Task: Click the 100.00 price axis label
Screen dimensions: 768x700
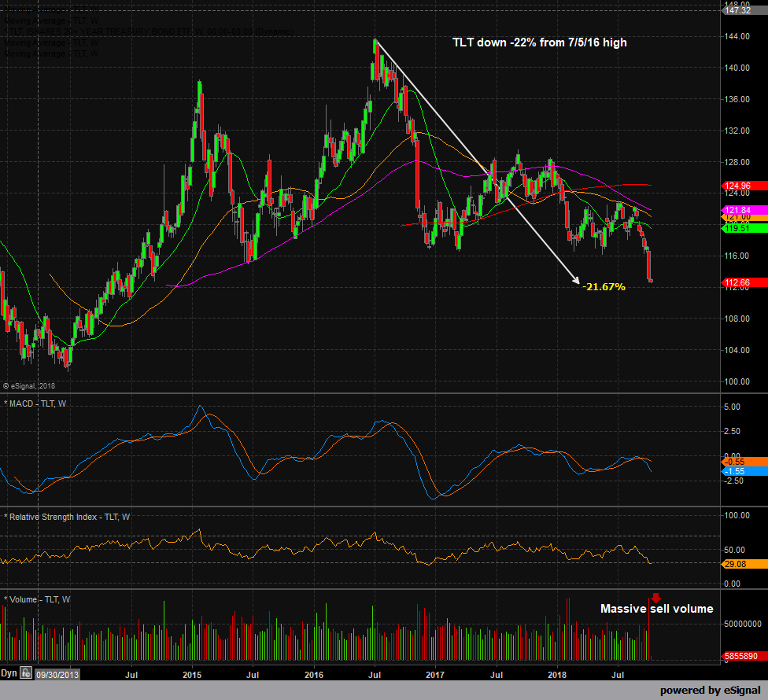Action: 737,381
